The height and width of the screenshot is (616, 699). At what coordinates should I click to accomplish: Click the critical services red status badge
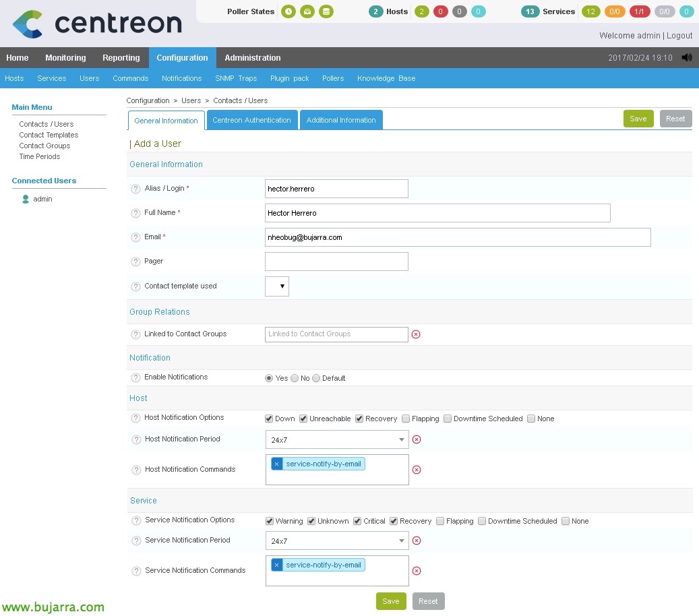point(639,11)
